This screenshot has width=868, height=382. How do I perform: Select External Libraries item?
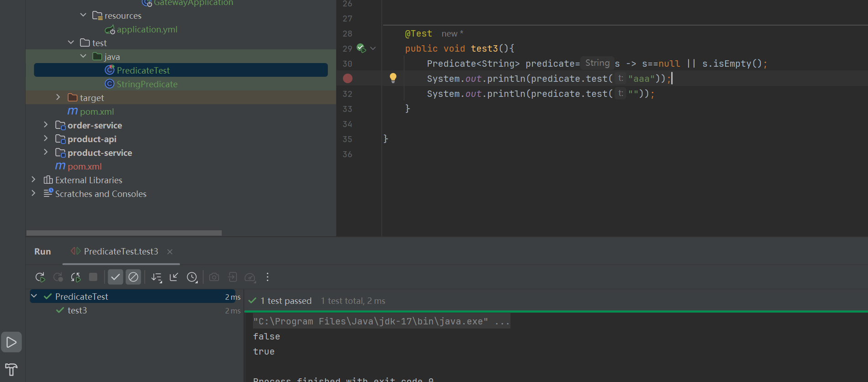tap(89, 180)
